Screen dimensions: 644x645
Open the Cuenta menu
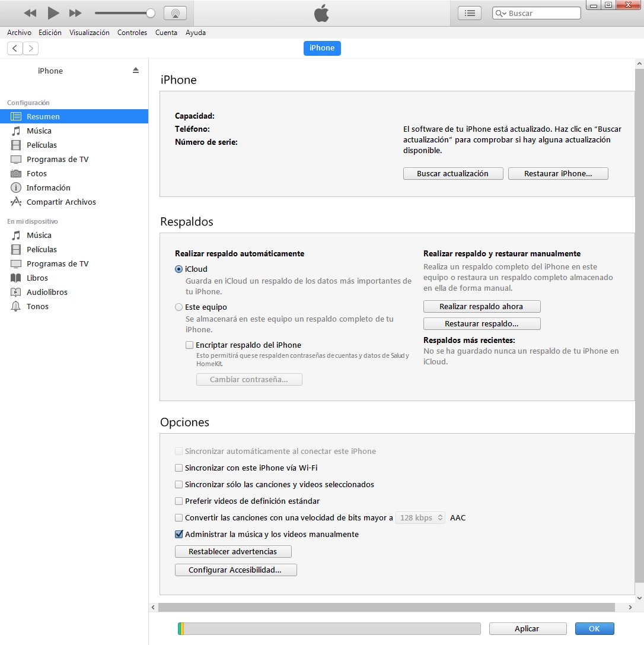pyautogui.click(x=166, y=33)
